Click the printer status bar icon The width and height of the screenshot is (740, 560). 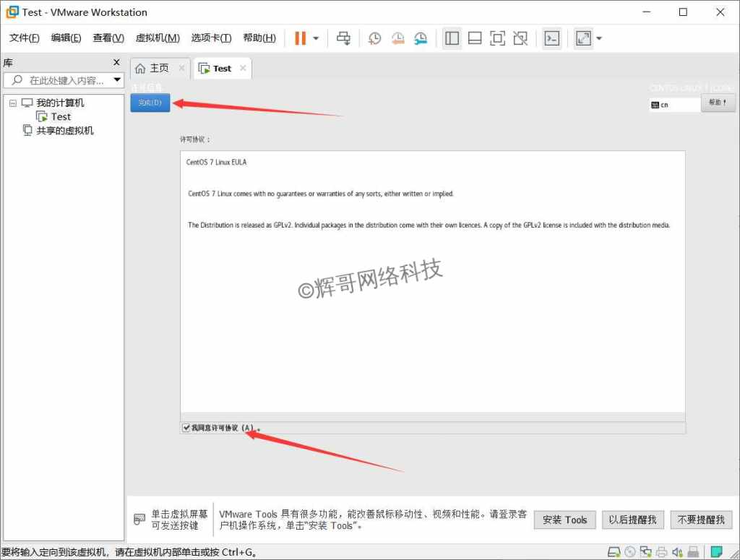click(x=662, y=552)
